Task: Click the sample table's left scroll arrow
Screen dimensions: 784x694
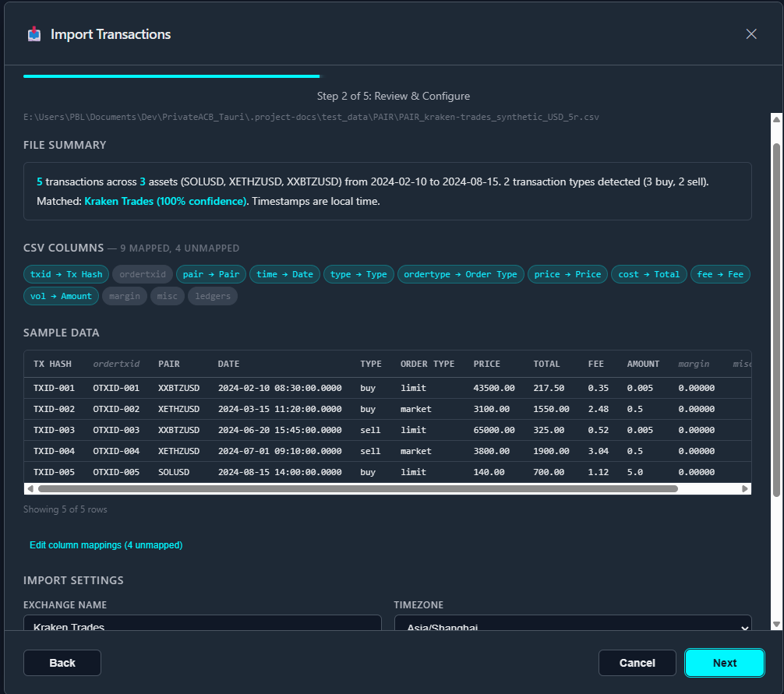Action: pos(30,488)
